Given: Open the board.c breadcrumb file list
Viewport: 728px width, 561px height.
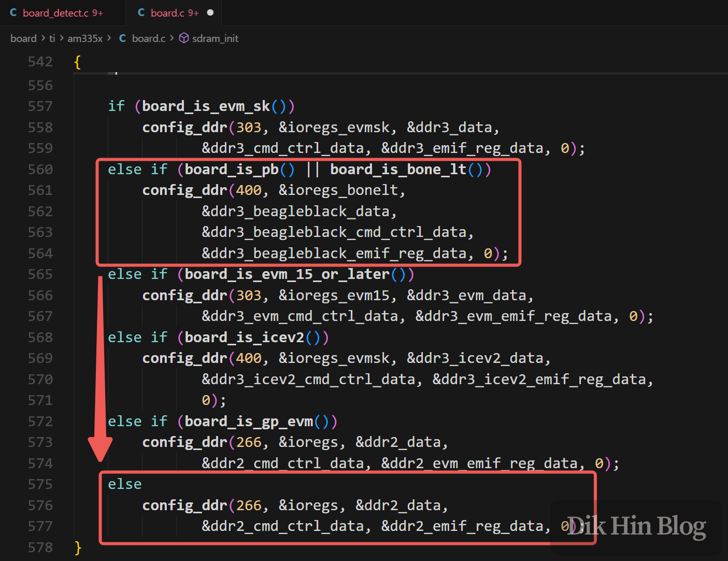Looking at the screenshot, I should 148,38.
